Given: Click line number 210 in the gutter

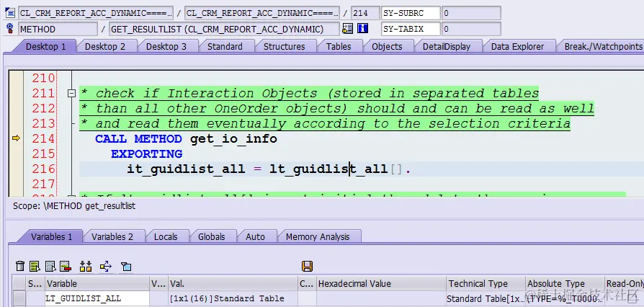Looking at the screenshot, I should coord(43,78).
